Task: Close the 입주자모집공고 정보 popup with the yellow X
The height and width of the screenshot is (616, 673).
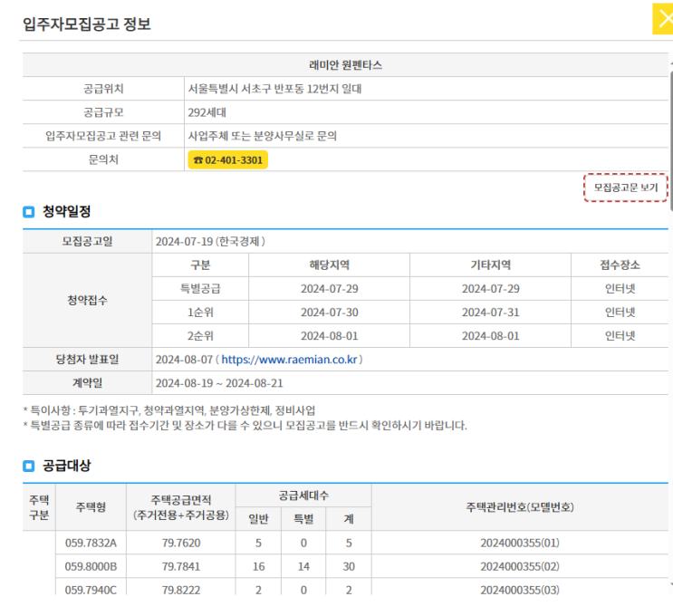Action: [663, 19]
